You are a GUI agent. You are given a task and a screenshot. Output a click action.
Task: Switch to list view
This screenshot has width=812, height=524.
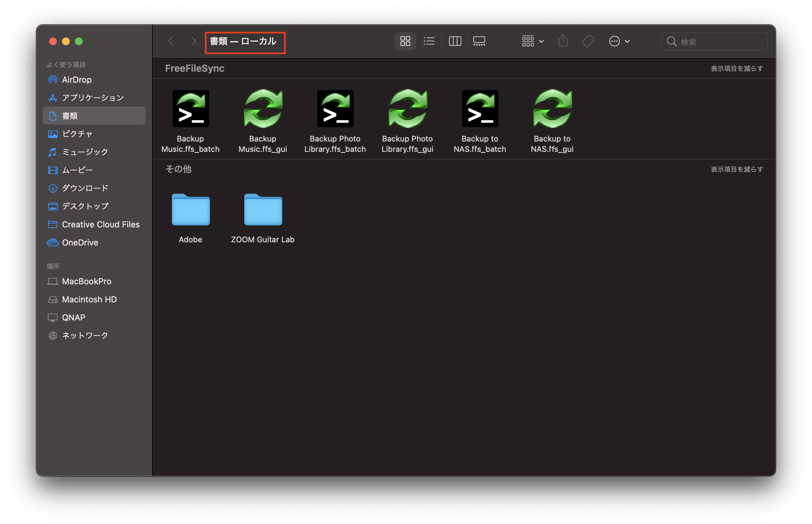[429, 41]
